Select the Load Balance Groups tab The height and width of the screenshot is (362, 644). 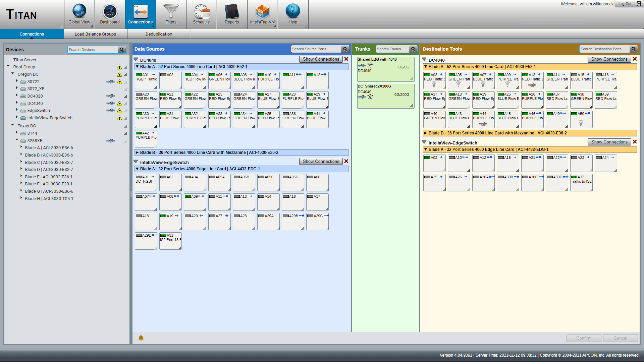tap(95, 34)
